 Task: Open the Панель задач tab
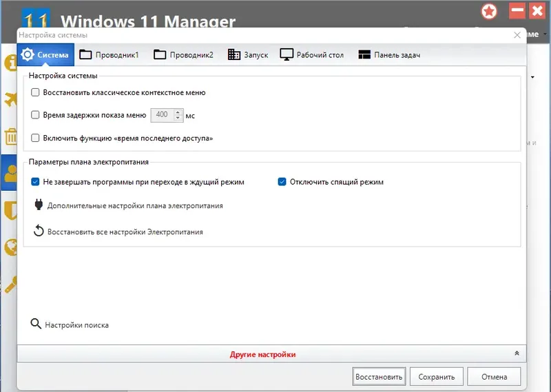[389, 55]
